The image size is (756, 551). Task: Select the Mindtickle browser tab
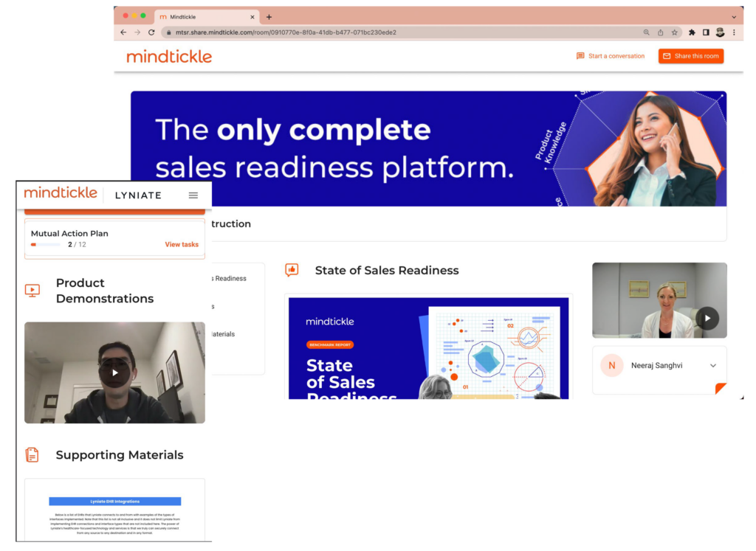pyautogui.click(x=207, y=17)
